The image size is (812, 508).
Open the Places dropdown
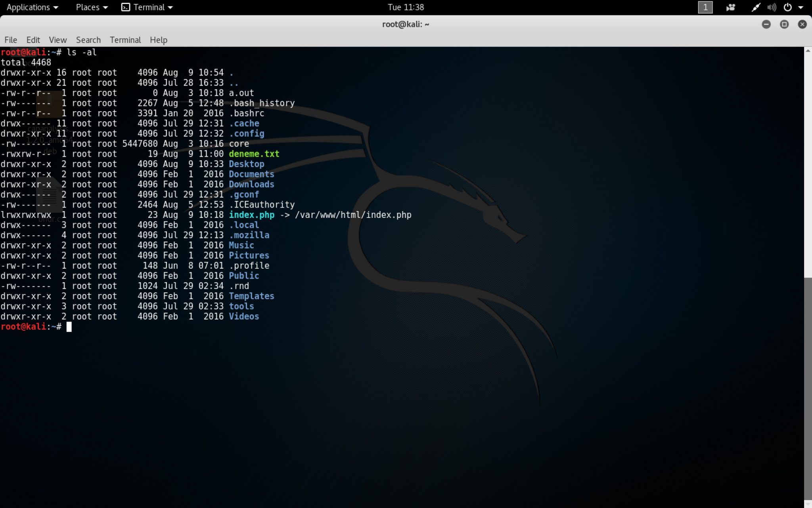tap(92, 8)
